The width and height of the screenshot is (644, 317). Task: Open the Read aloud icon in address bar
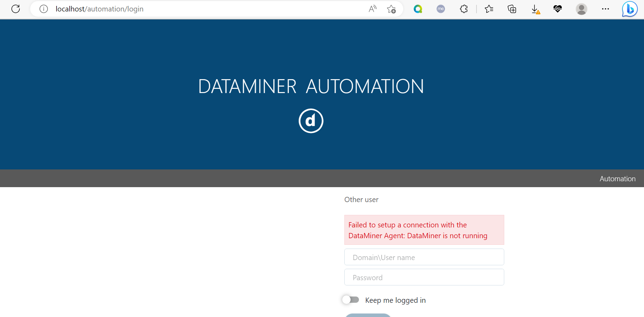point(372,9)
